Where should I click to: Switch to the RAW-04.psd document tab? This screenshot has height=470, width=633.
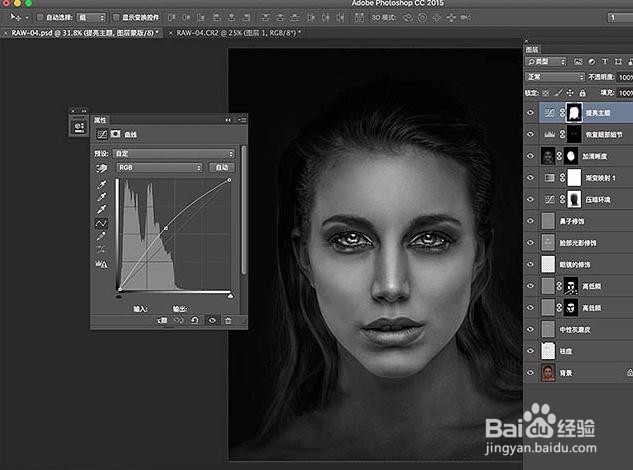pos(84,33)
